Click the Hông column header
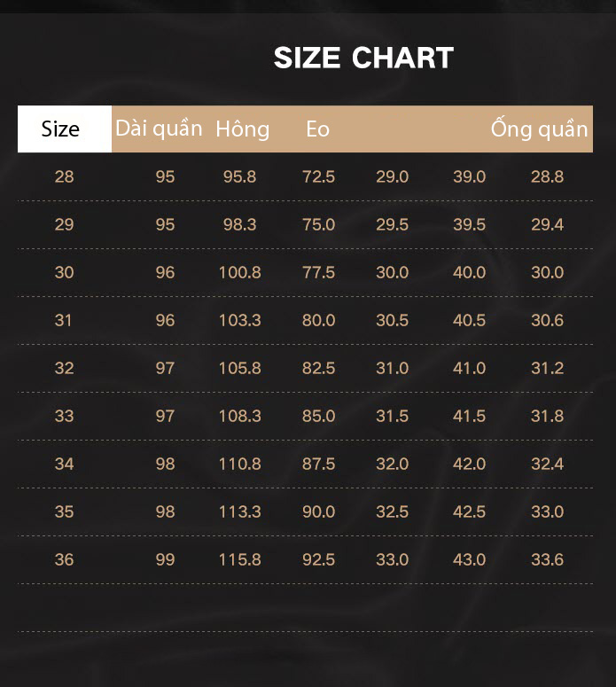 tap(242, 129)
